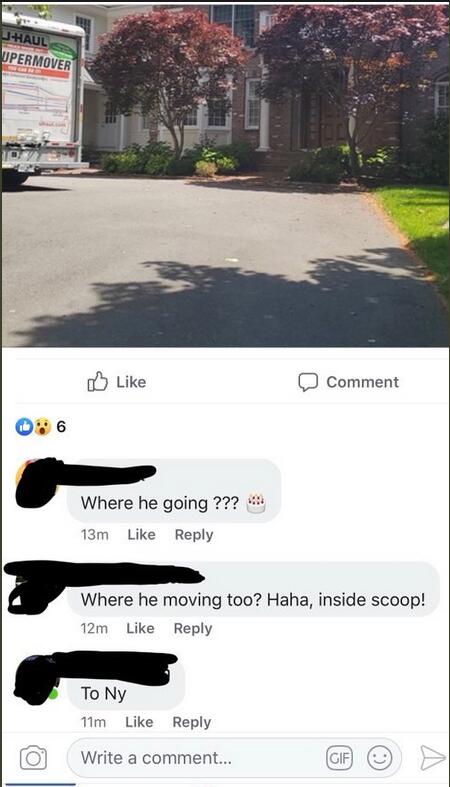
Task: Reply to the 'Where he going ???' comment
Action: (x=194, y=535)
